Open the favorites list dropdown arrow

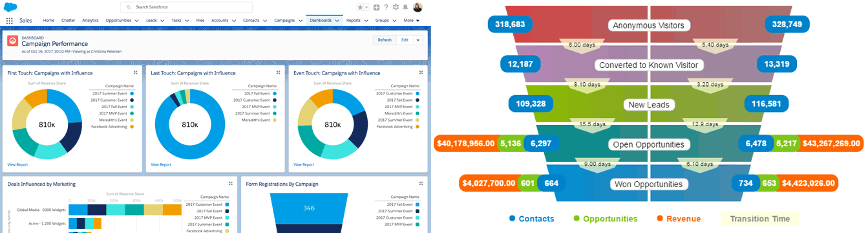click(x=367, y=7)
